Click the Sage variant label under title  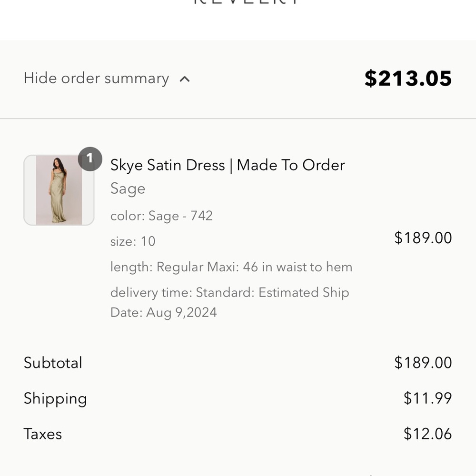(128, 188)
